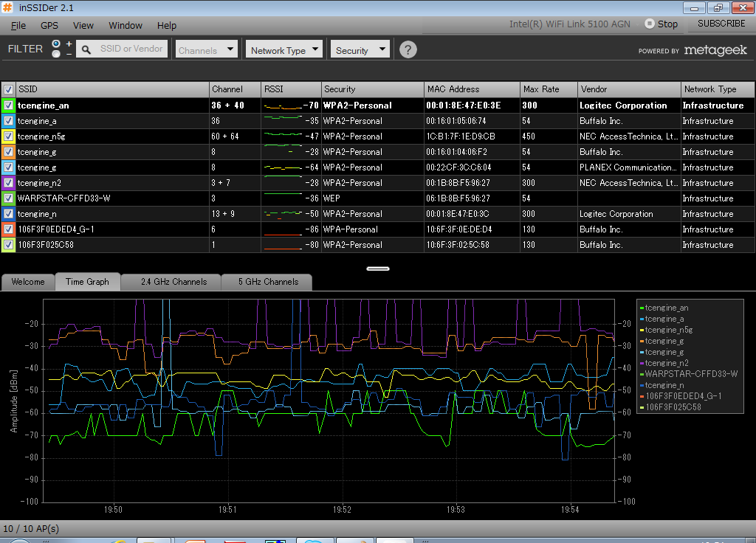Click MAC address 00:22:CF:3C:C6:04
The height and width of the screenshot is (543, 756).
coord(458,167)
